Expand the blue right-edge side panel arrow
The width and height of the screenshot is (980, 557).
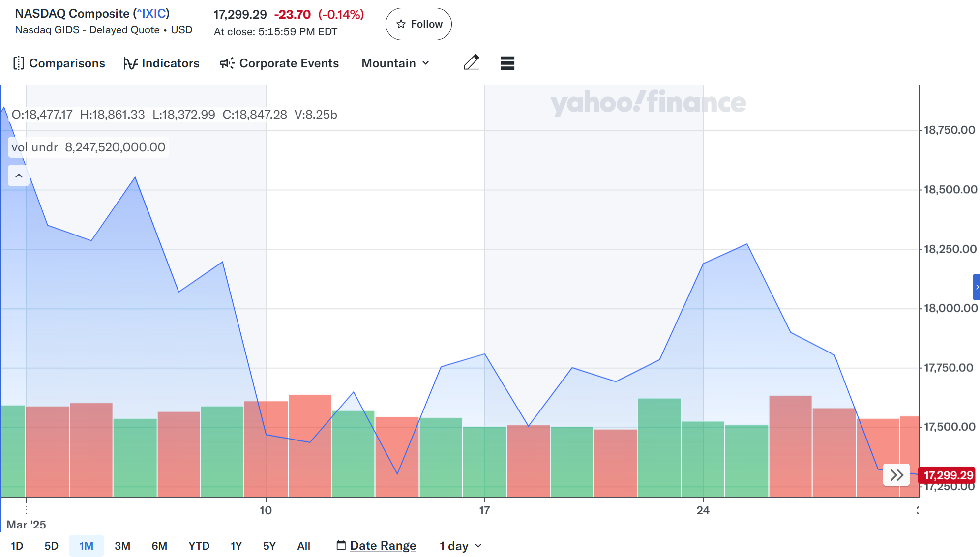[x=977, y=287]
